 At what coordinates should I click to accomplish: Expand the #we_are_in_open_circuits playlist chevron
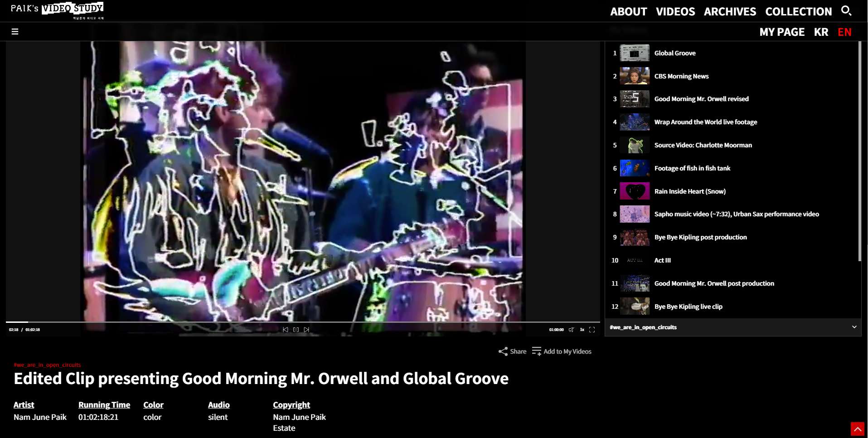(854, 327)
